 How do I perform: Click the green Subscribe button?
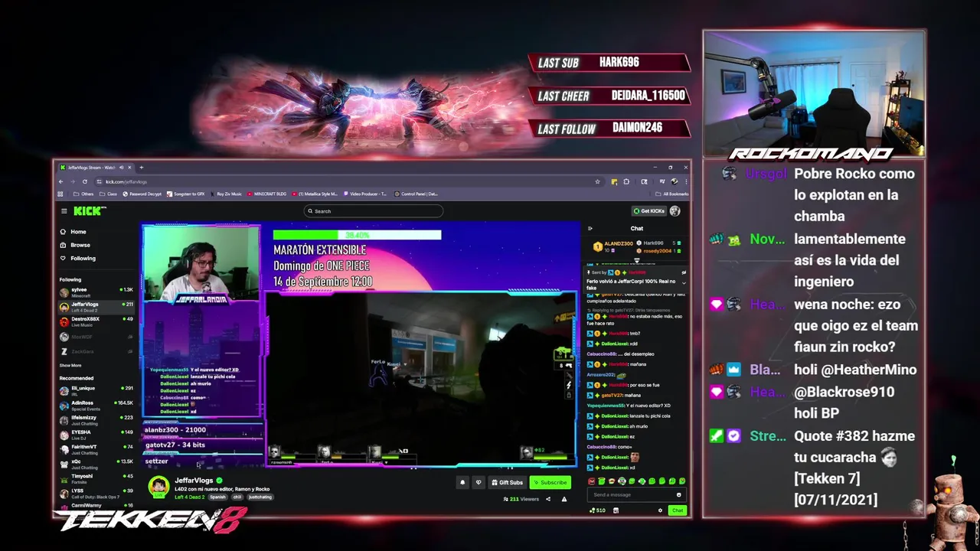[550, 482]
